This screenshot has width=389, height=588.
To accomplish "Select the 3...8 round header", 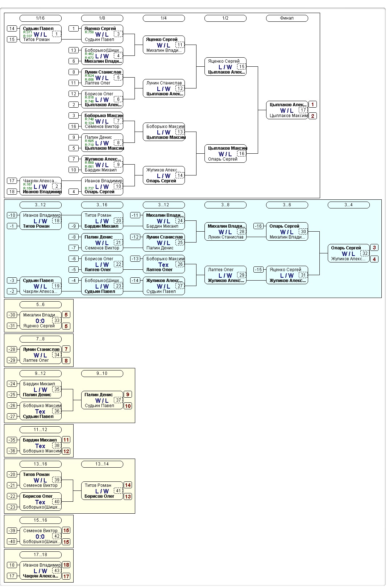I will [x=225, y=205].
